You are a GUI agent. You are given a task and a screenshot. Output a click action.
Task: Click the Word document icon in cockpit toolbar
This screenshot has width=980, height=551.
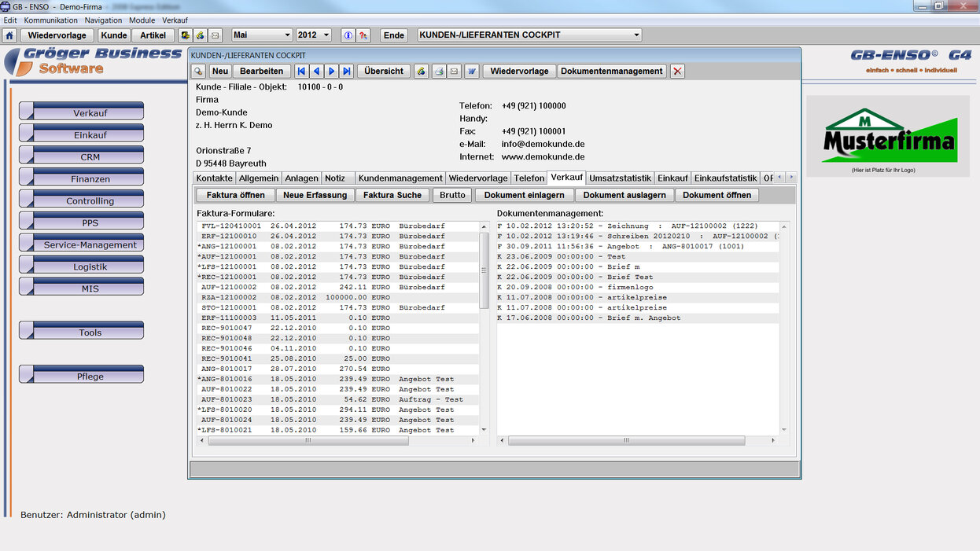(x=472, y=71)
